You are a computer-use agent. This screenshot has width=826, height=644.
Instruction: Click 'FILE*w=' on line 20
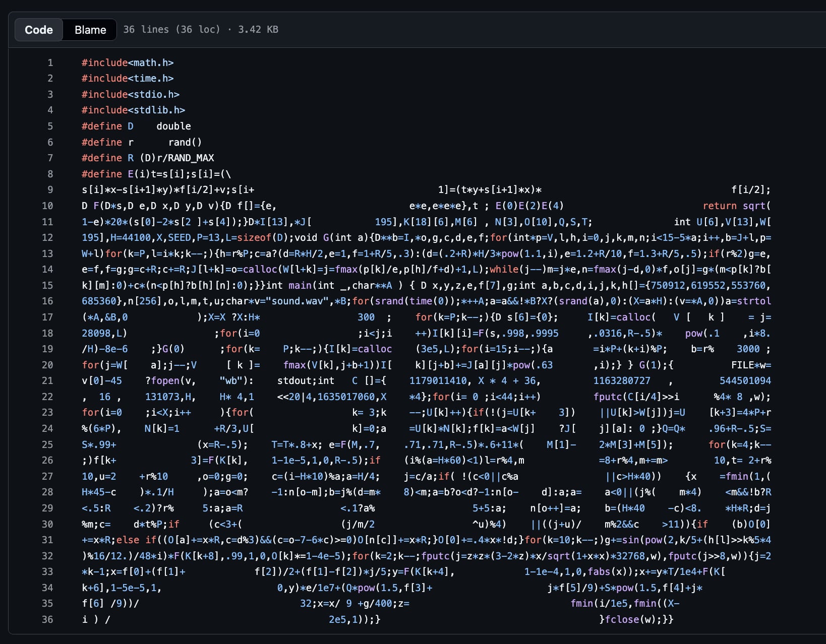point(751,365)
